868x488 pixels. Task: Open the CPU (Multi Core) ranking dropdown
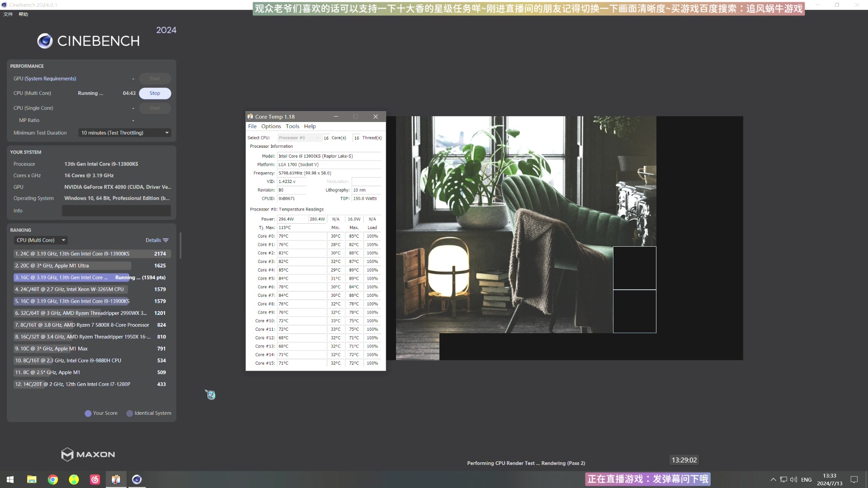point(42,240)
